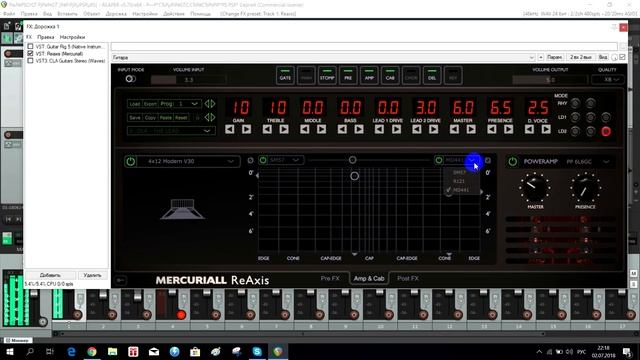Open the 4x12 Modern V30 cabinet dropdown
This screenshot has width=640, height=360.
pyautogui.click(x=188, y=161)
